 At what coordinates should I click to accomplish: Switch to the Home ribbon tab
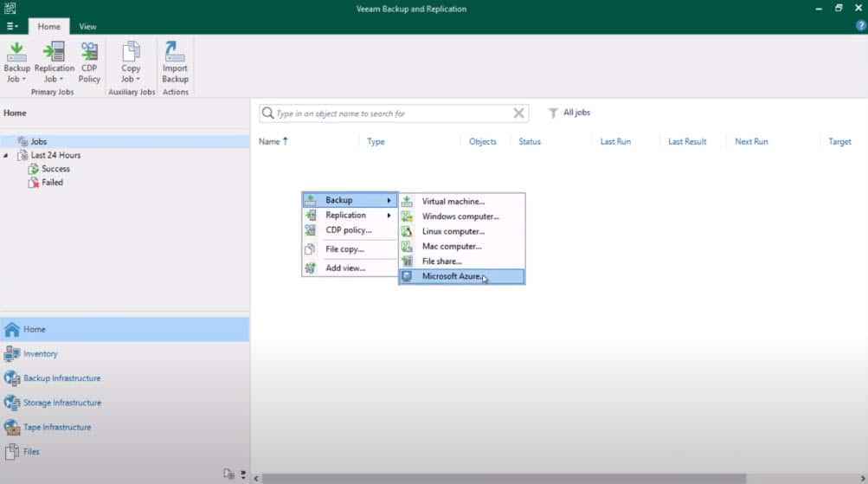point(48,26)
